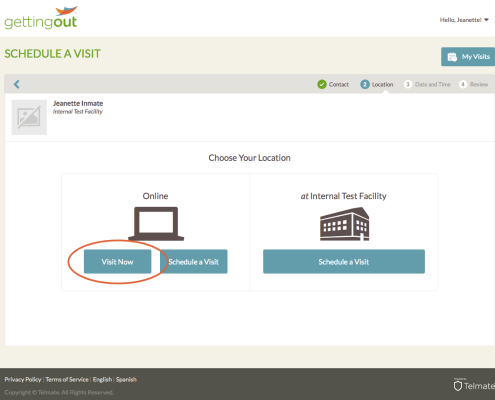The width and height of the screenshot is (495, 400).
Task: Open the Privacy Policy link
Action: (23, 379)
